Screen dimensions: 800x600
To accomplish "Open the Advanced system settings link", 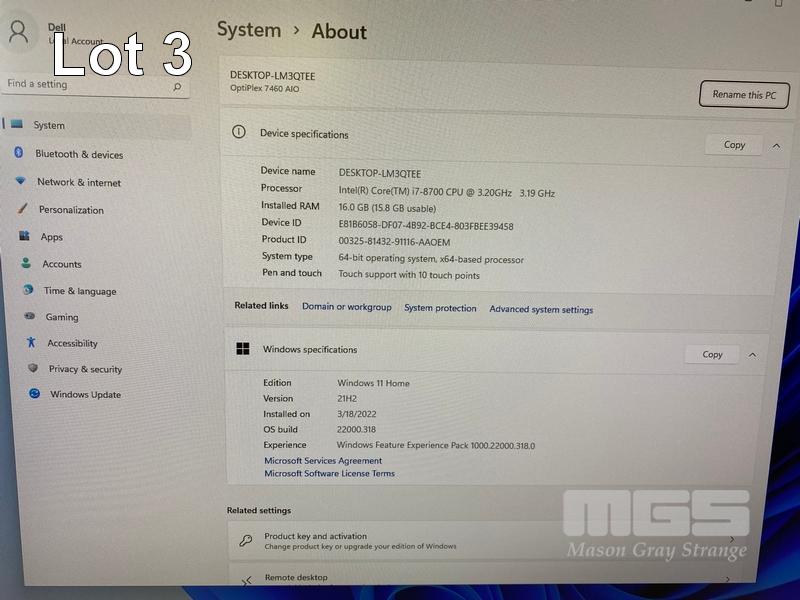I will [541, 310].
